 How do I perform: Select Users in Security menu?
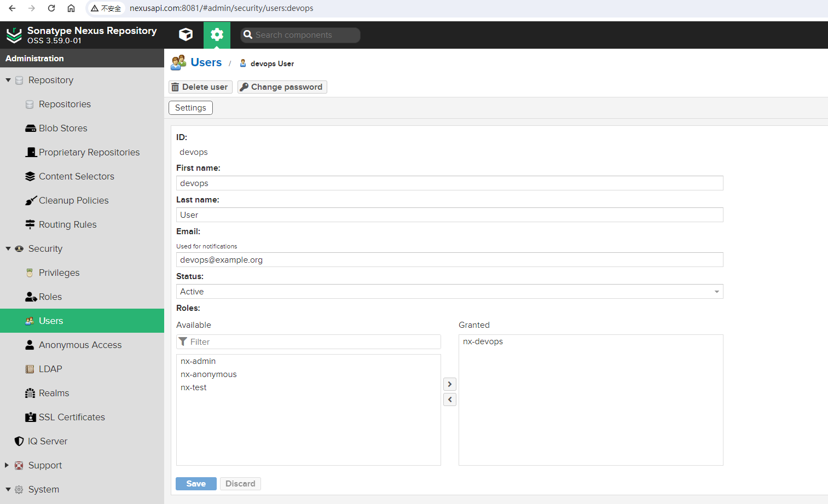click(x=82, y=321)
